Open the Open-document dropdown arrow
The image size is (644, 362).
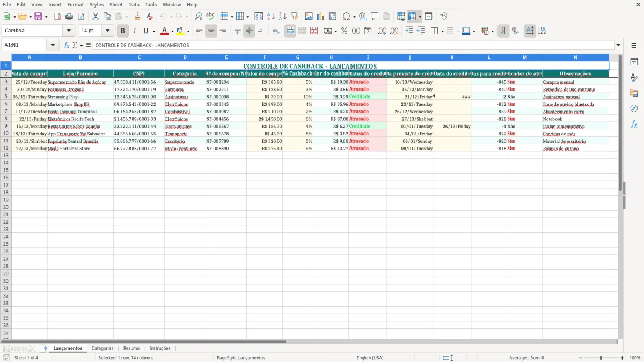point(30,17)
